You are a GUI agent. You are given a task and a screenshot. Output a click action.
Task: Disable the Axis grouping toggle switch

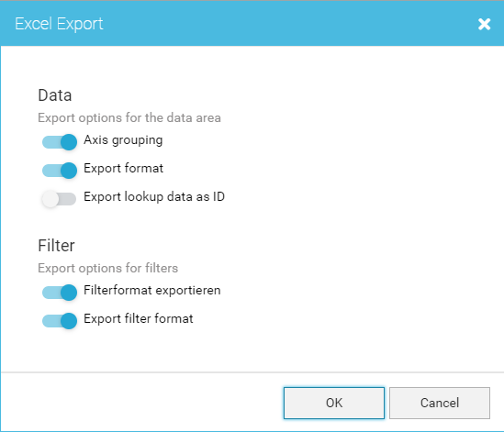[60, 142]
